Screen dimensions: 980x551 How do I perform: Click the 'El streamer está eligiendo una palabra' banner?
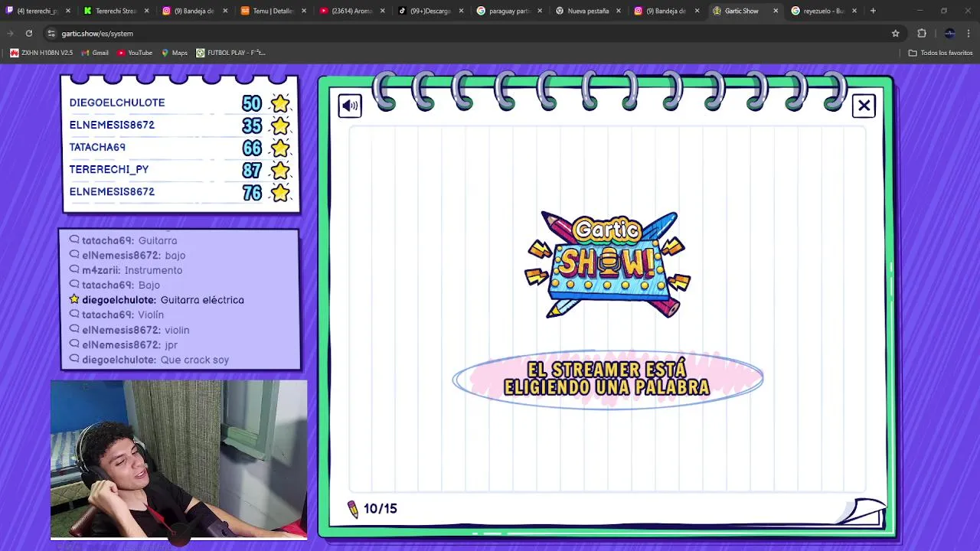tap(607, 379)
